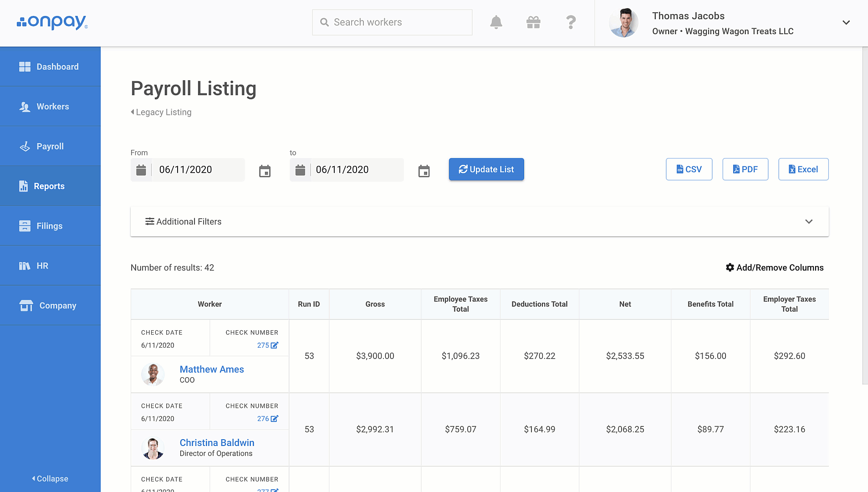The height and width of the screenshot is (492, 868).
Task: Expand the user account dropdown arrow
Action: [846, 22]
